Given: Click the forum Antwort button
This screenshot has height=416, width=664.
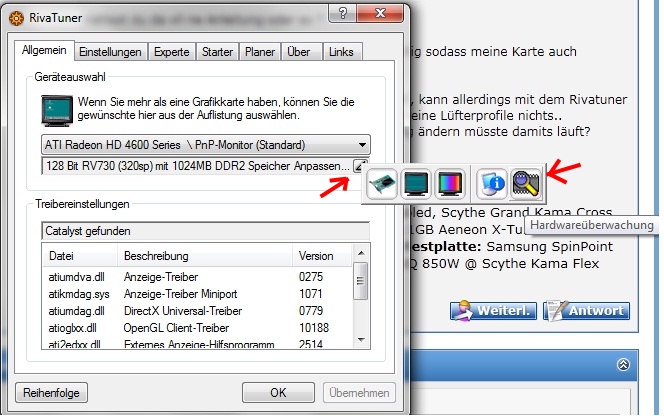Looking at the screenshot, I should [x=587, y=311].
